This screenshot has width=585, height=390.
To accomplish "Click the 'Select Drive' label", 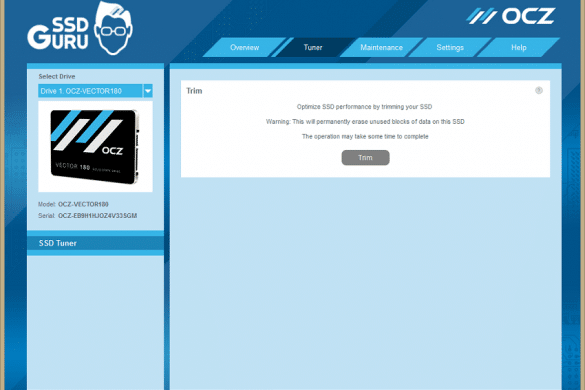I will 57,76.
